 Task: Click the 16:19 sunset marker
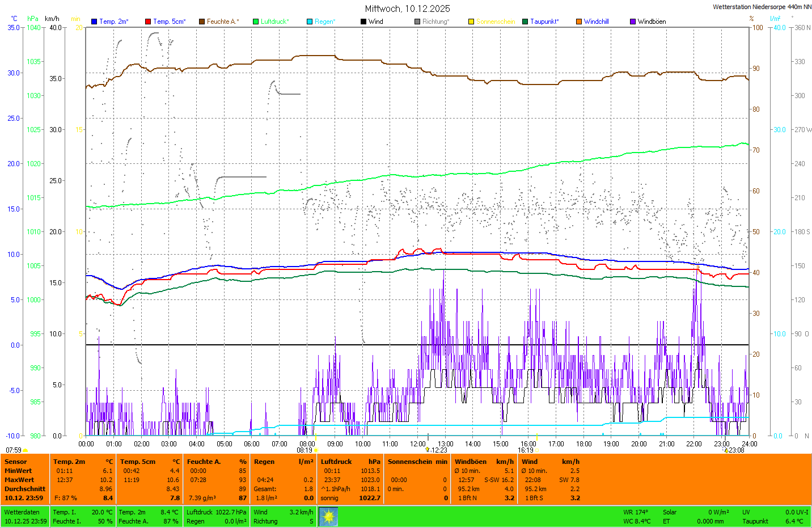click(526, 450)
